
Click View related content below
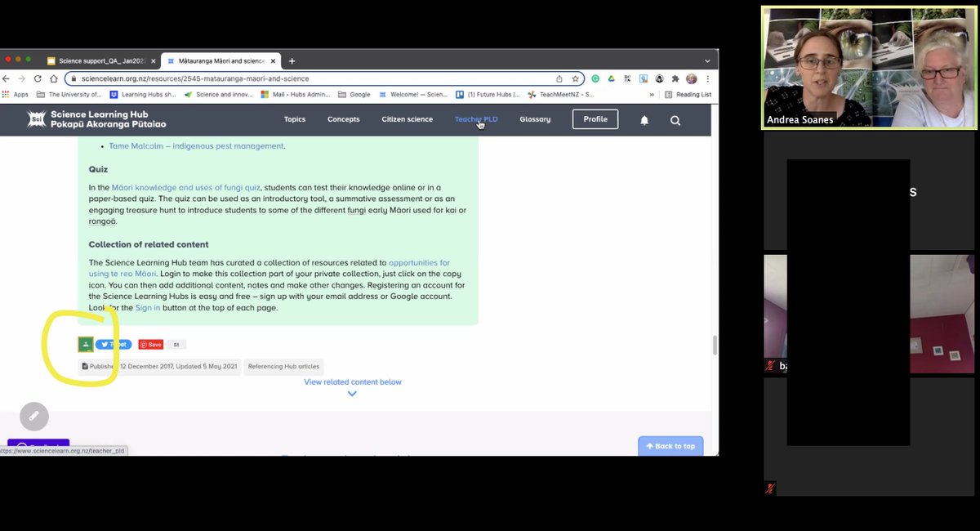(x=353, y=382)
